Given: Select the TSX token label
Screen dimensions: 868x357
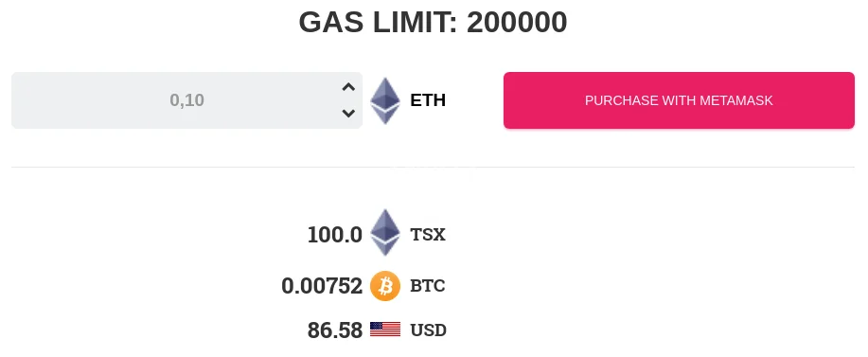Looking at the screenshot, I should (x=428, y=235).
